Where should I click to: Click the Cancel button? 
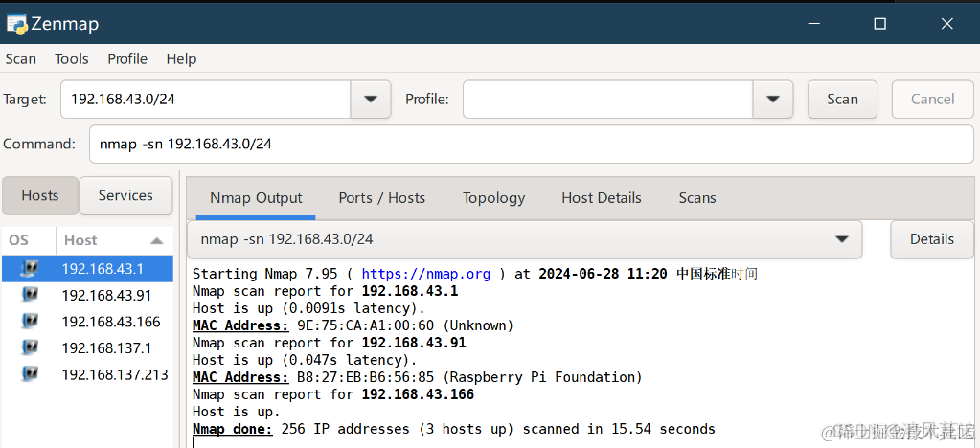pos(932,99)
